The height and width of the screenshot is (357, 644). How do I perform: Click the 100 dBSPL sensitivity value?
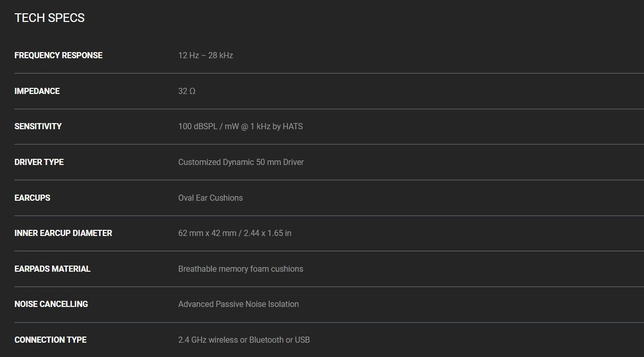241,126
